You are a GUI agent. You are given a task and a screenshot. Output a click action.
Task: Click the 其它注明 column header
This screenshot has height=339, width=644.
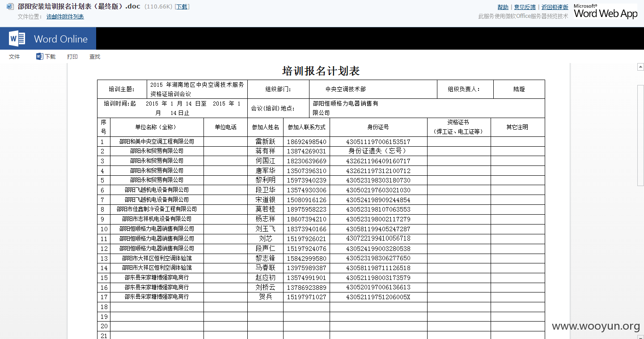coord(517,127)
